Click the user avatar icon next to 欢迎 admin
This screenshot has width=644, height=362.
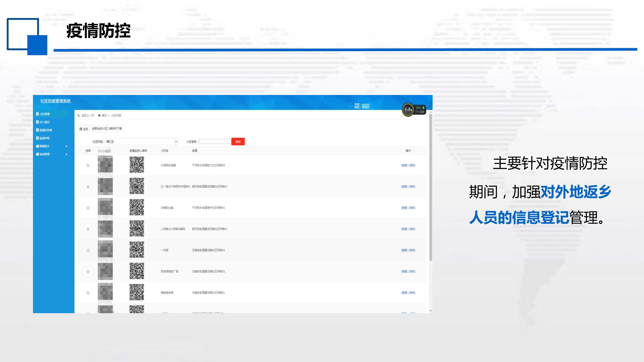pyautogui.click(x=351, y=106)
